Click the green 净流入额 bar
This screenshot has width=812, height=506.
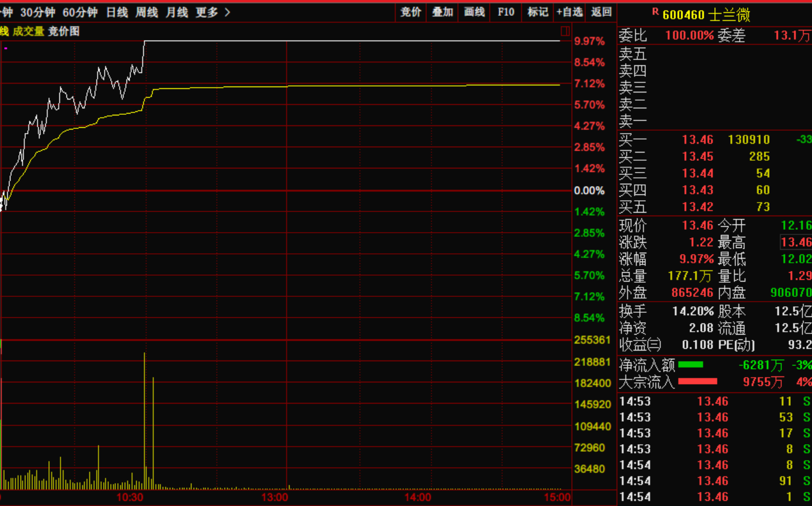(691, 365)
